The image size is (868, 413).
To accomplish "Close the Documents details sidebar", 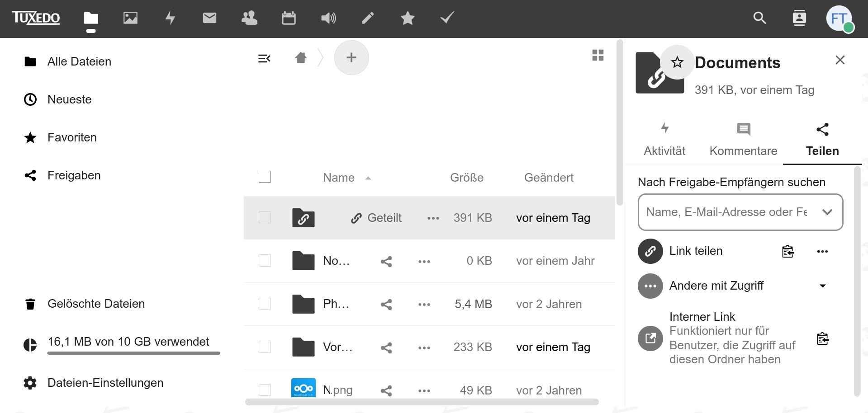I will tap(840, 60).
